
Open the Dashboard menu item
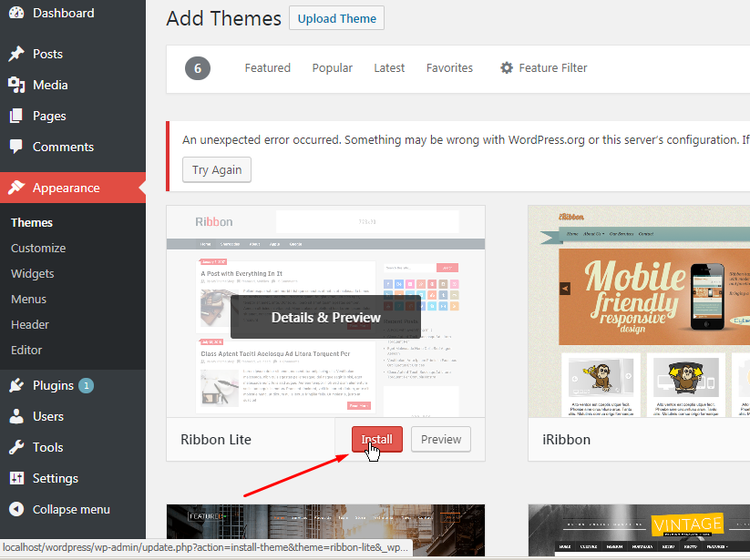click(73, 13)
